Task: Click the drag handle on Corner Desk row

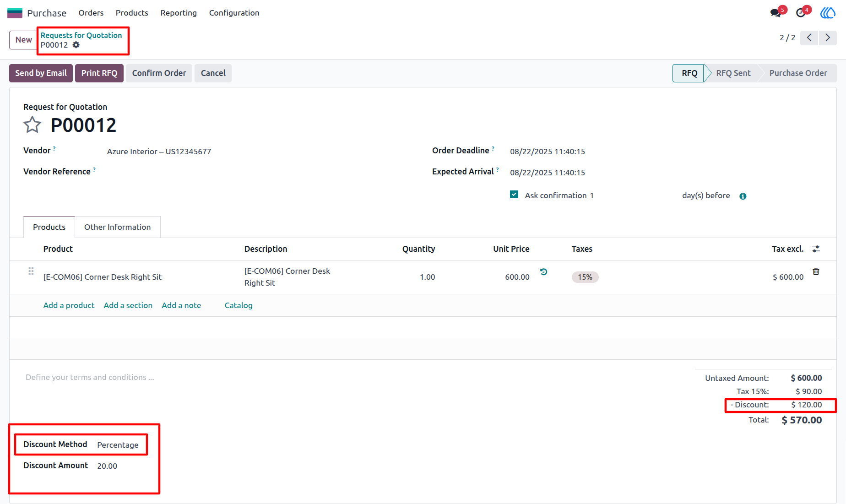Action: point(31,271)
